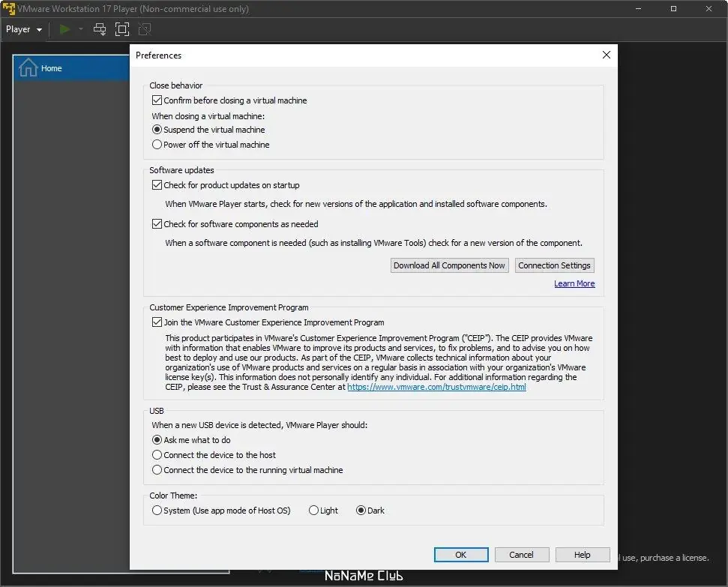The width and height of the screenshot is (728, 587).
Task: Select Power off the virtual machine option
Action: [x=211, y=145]
